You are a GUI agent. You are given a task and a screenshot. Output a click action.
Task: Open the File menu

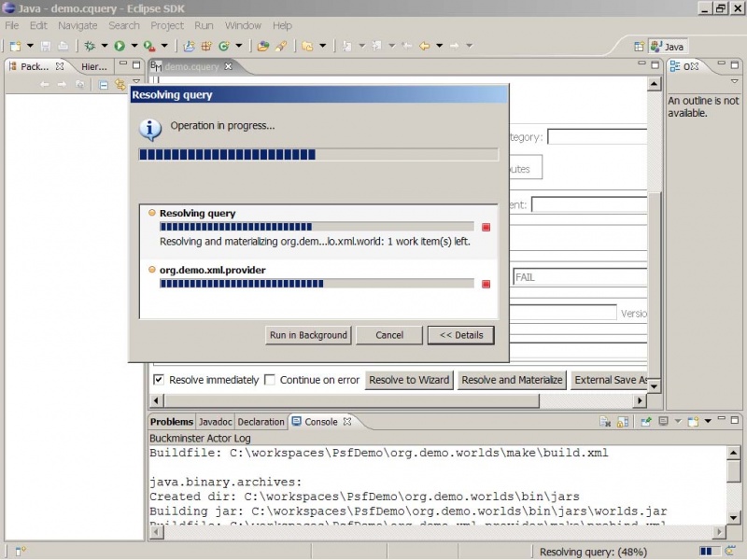pyautogui.click(x=12, y=25)
